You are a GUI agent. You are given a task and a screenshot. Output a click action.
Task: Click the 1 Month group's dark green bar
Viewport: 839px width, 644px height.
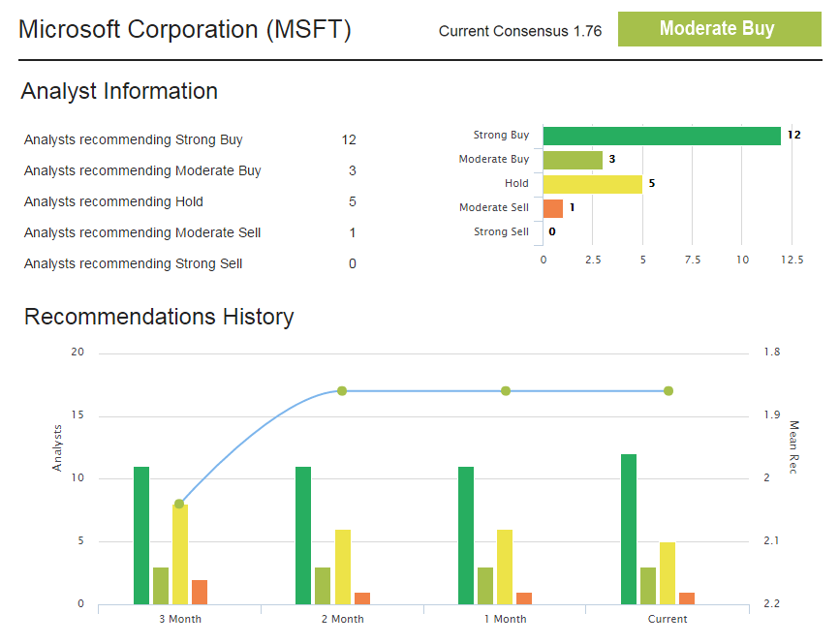[466, 535]
